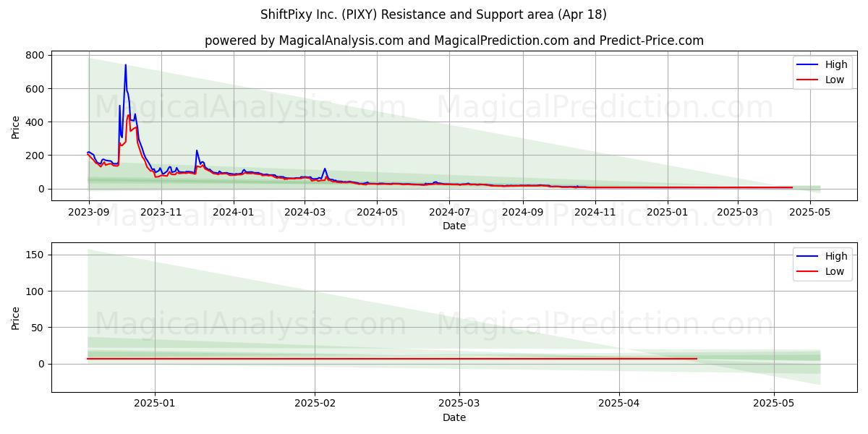Click 'Low' in the top chart legend

click(x=835, y=80)
